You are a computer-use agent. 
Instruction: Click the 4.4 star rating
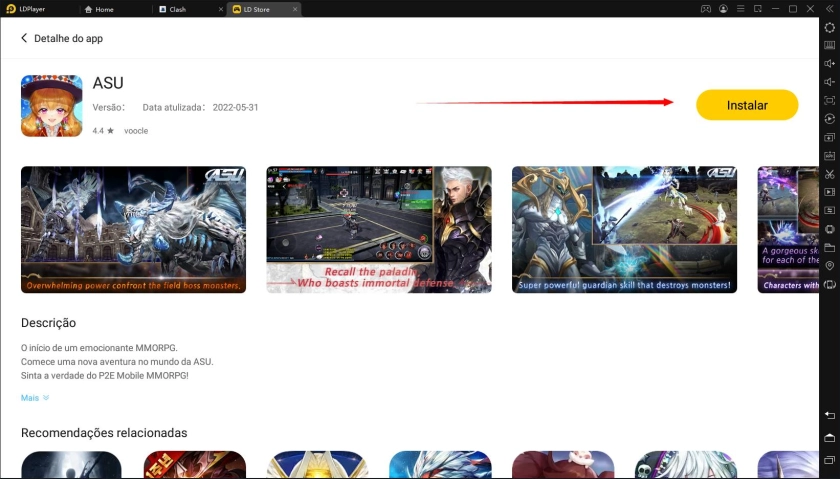[x=103, y=131]
